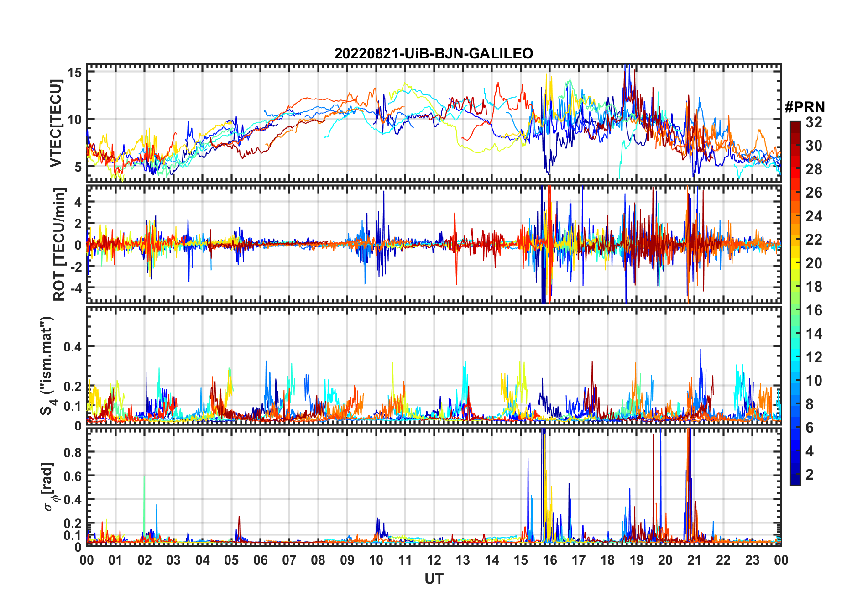Screen dimensions: 868x607
Task: Click colorbar tick label 2
Action: click(x=810, y=474)
